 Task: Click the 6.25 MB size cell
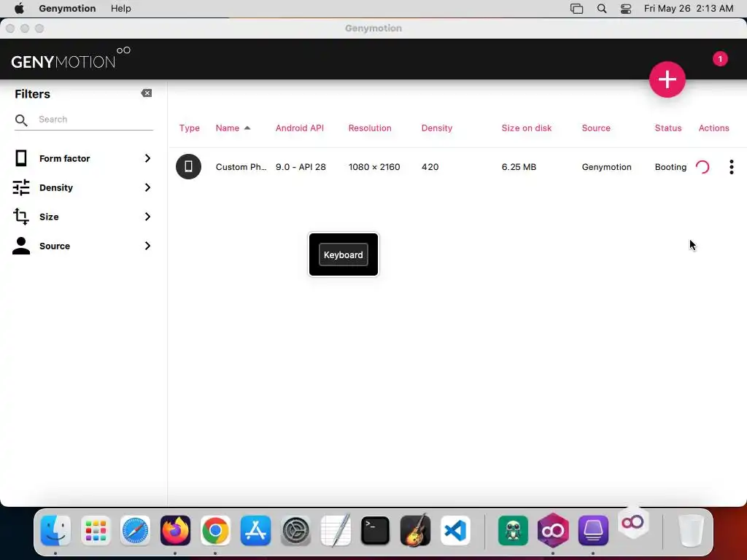click(519, 167)
